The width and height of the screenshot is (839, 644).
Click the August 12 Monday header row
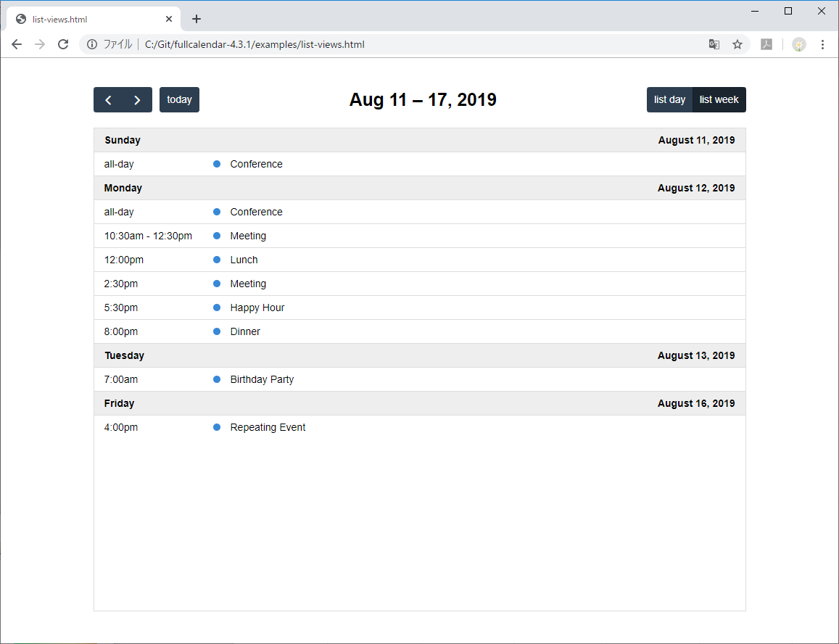coord(419,188)
